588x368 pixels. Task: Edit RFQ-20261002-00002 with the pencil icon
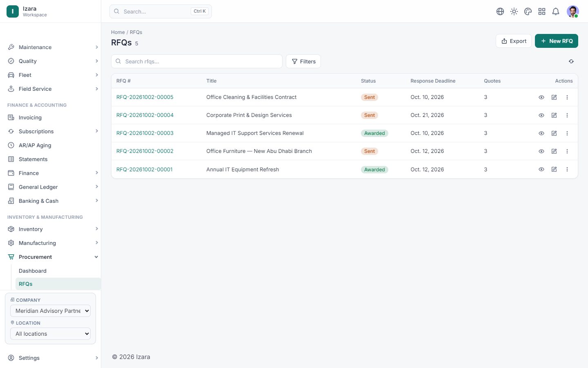pyautogui.click(x=554, y=151)
